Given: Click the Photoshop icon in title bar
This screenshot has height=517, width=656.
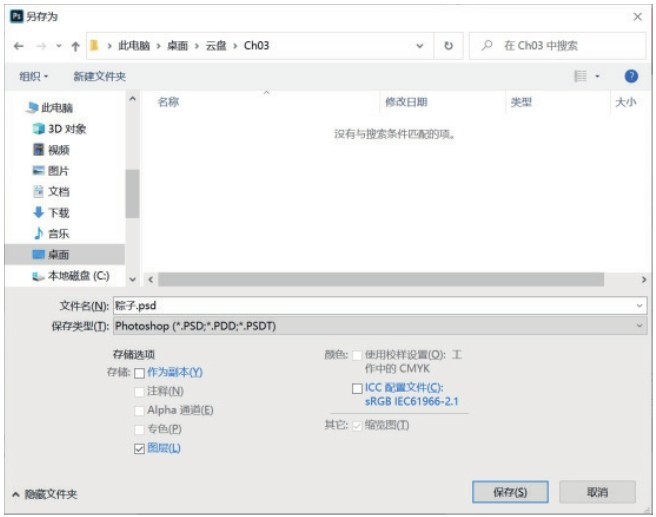Looking at the screenshot, I should (17, 16).
